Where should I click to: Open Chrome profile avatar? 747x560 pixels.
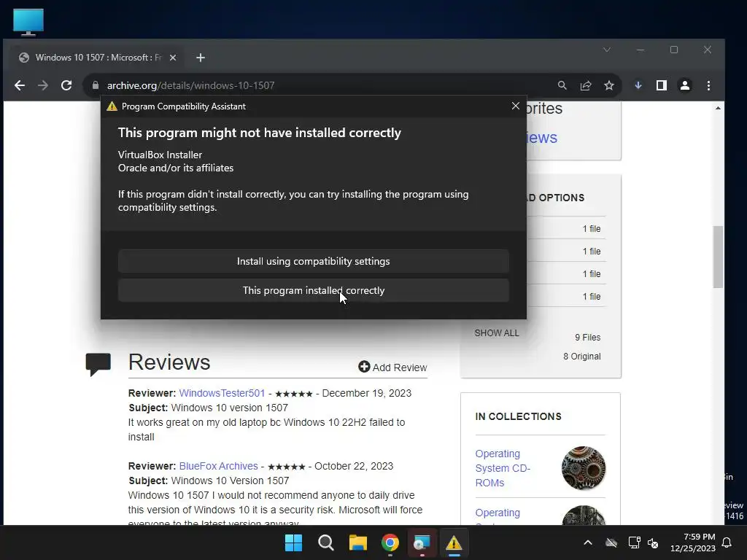[684, 86]
